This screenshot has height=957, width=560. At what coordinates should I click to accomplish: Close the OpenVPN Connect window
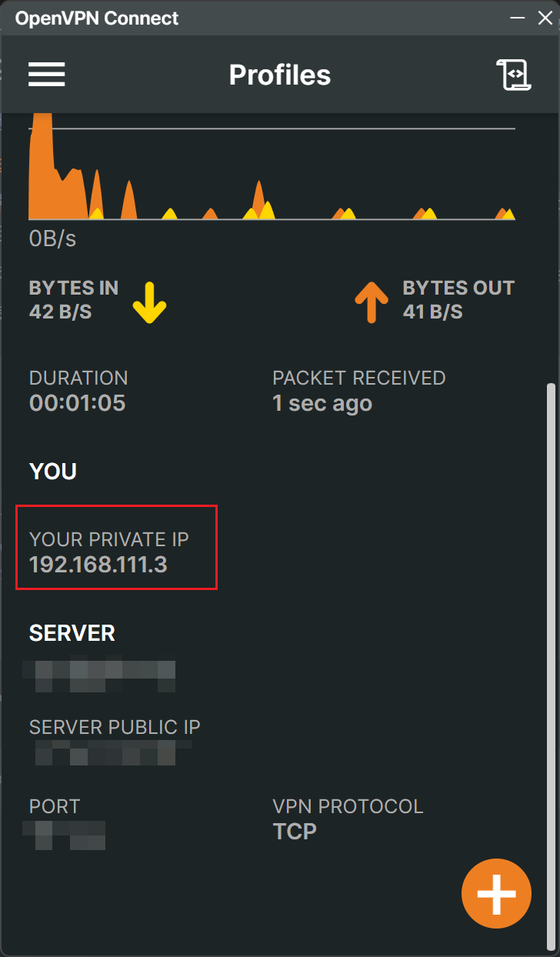[545, 17]
